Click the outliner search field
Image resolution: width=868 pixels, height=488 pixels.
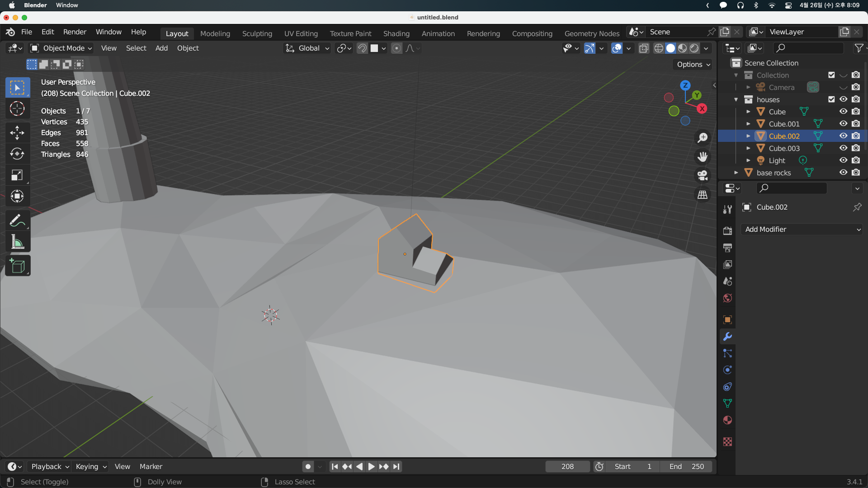coord(808,48)
